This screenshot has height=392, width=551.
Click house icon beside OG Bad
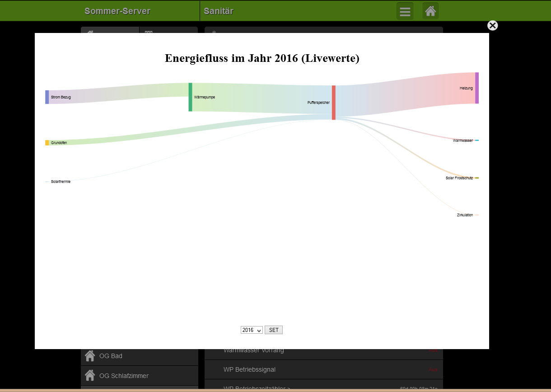pyautogui.click(x=90, y=356)
